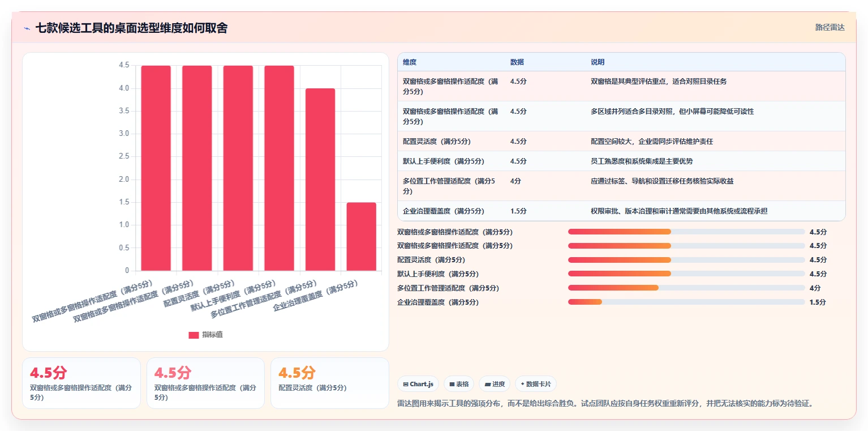Click the title 七款候选工具的桌面选型维度如何取舍

pyautogui.click(x=131, y=28)
